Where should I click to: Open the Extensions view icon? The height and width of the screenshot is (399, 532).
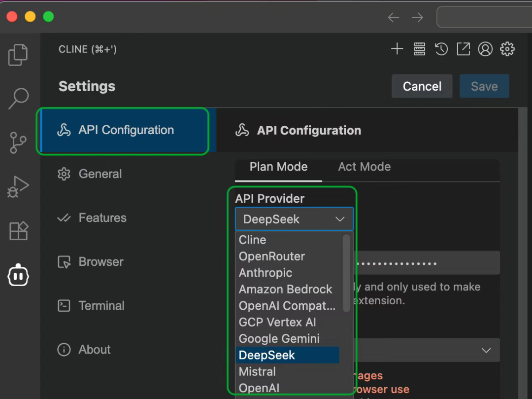18,231
